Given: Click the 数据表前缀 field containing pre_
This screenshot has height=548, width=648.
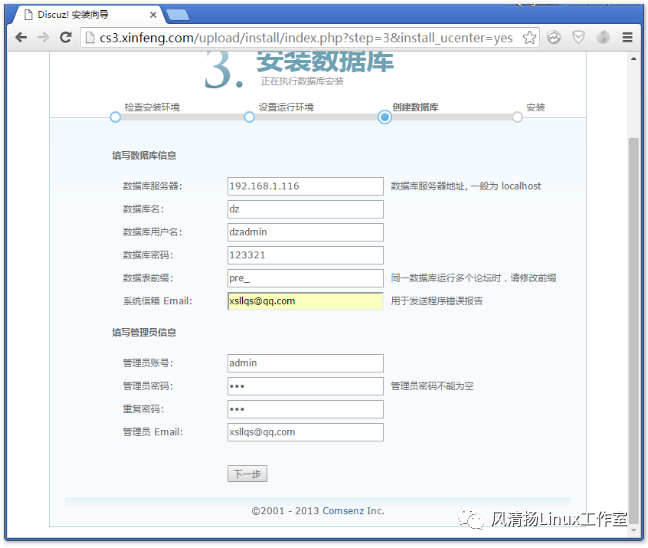Looking at the screenshot, I should [305, 279].
